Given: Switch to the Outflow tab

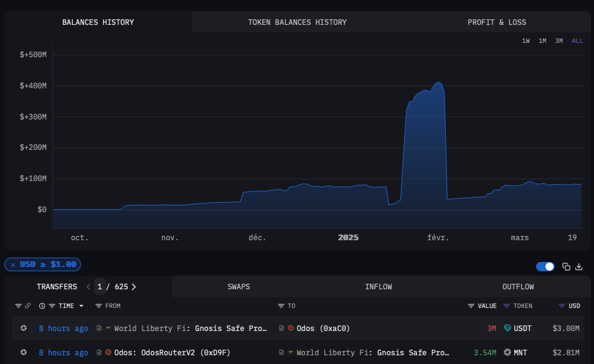Looking at the screenshot, I should pos(518,287).
